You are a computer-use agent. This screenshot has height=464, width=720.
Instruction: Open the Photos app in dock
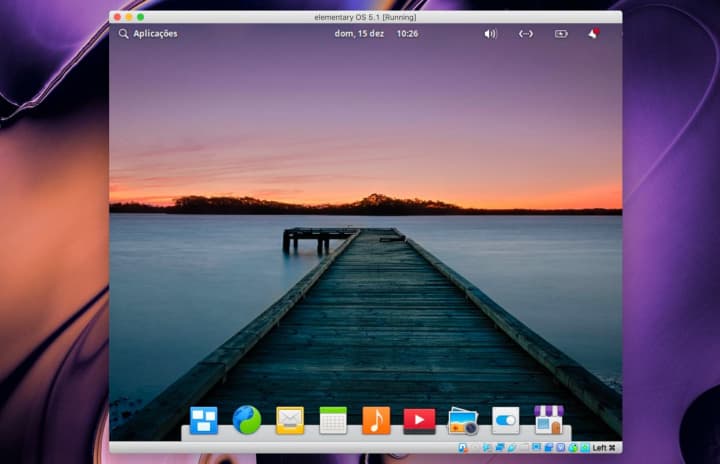(x=462, y=421)
